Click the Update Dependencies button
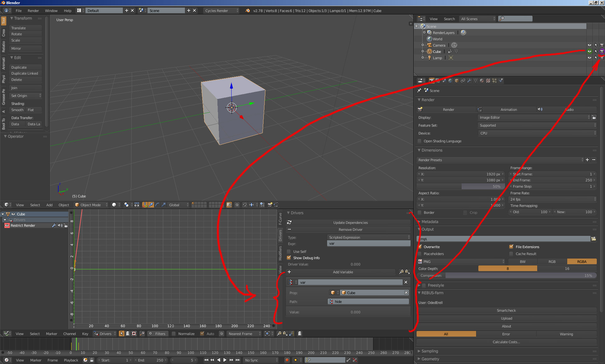The height and width of the screenshot is (364, 605). click(350, 222)
